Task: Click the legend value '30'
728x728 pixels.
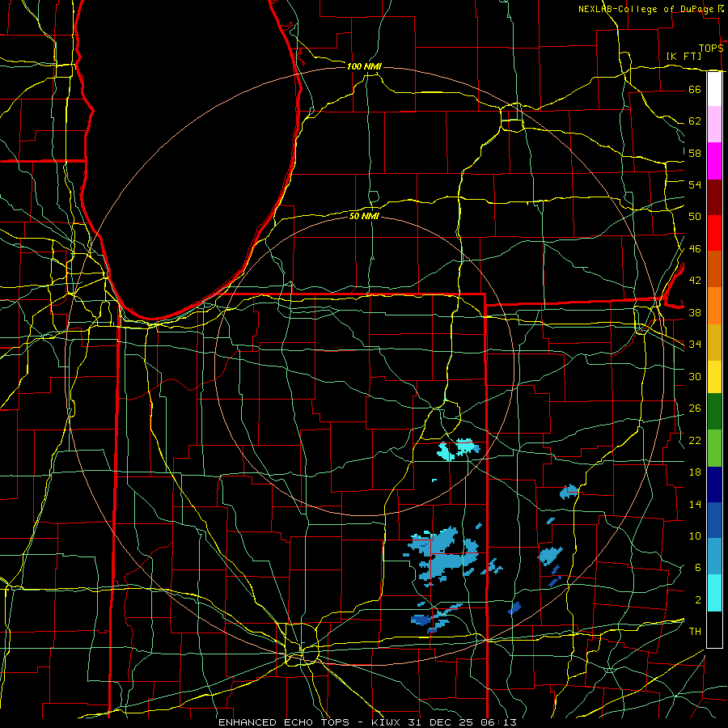Action: (x=695, y=376)
